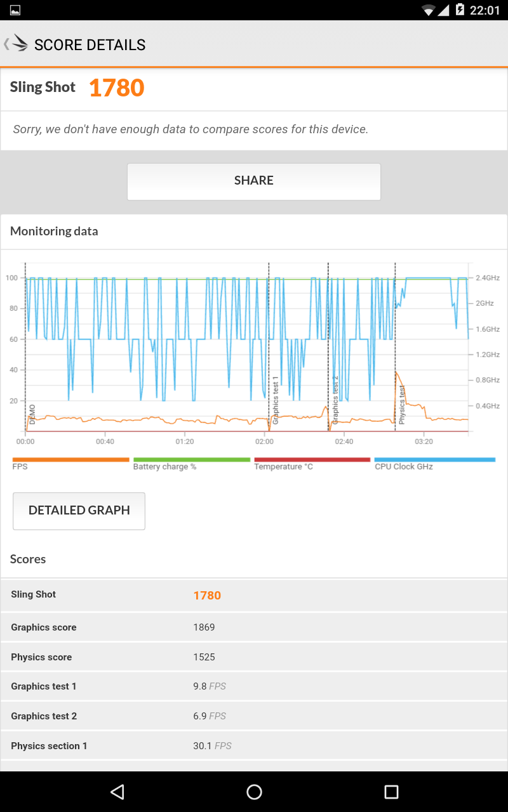Tap the 02:00 time label on chart axis

(x=265, y=442)
